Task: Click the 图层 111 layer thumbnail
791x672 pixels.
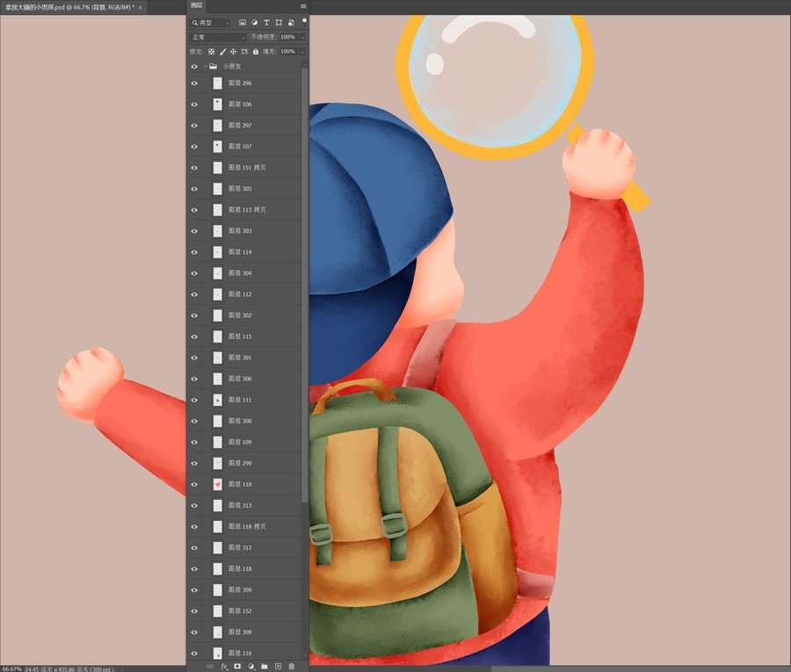Action: [217, 400]
